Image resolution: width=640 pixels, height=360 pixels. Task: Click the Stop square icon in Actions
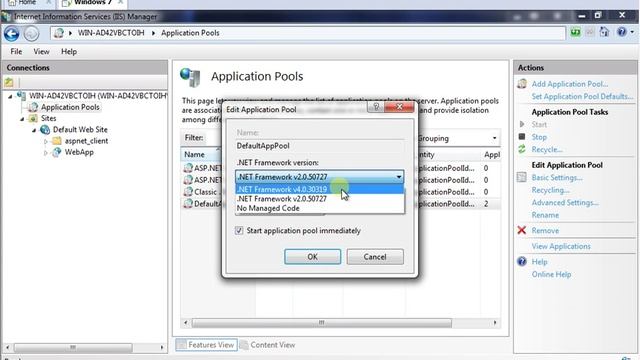pos(522,136)
